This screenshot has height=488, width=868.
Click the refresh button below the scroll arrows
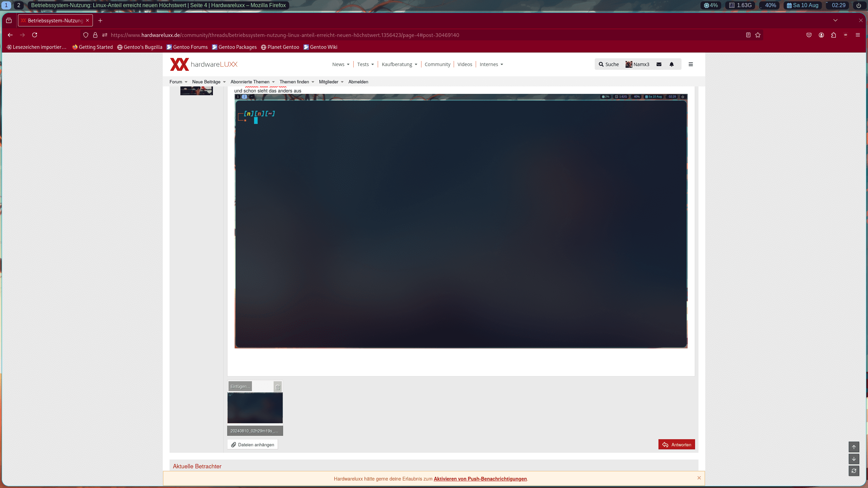point(854,471)
